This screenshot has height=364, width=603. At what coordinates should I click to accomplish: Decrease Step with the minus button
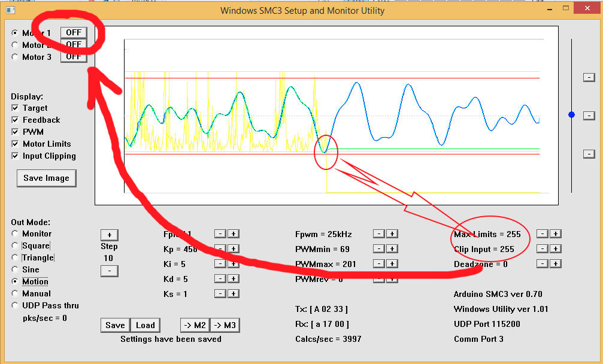tap(109, 271)
